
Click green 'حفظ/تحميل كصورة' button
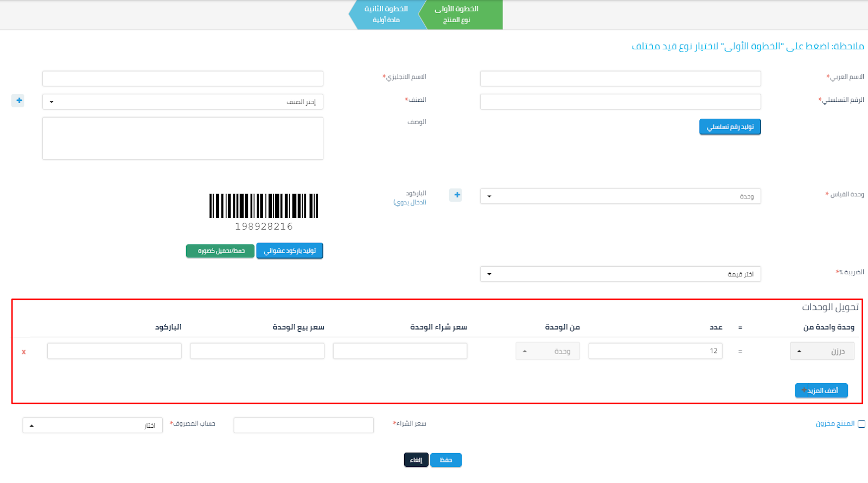pos(220,251)
